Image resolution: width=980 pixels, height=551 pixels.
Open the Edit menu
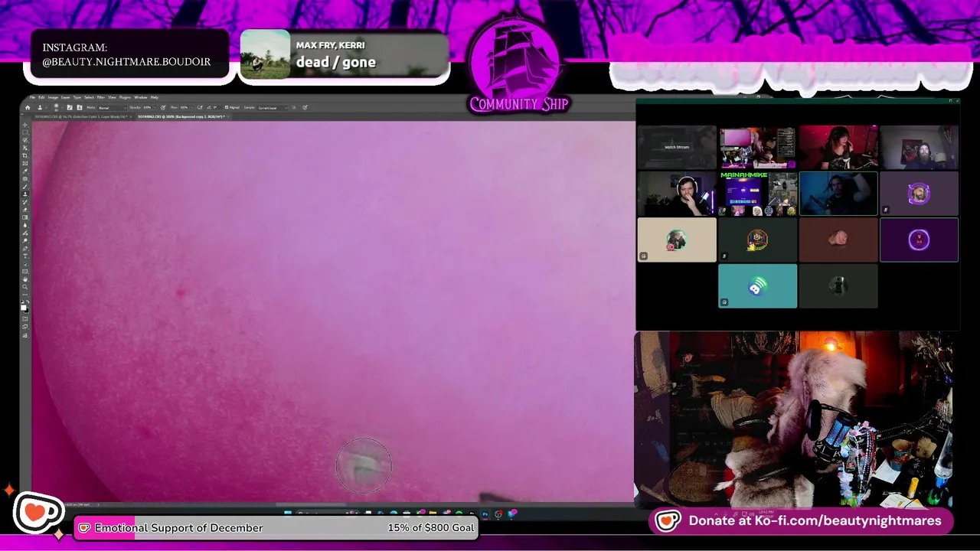pyautogui.click(x=41, y=97)
